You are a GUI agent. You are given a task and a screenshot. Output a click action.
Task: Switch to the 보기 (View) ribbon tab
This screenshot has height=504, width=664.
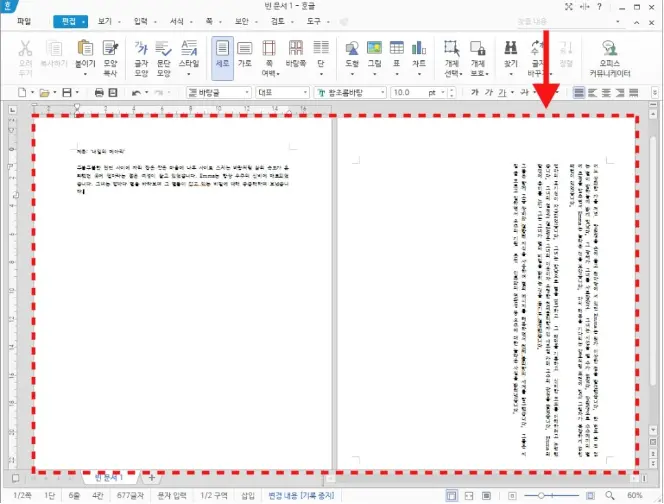click(x=107, y=21)
